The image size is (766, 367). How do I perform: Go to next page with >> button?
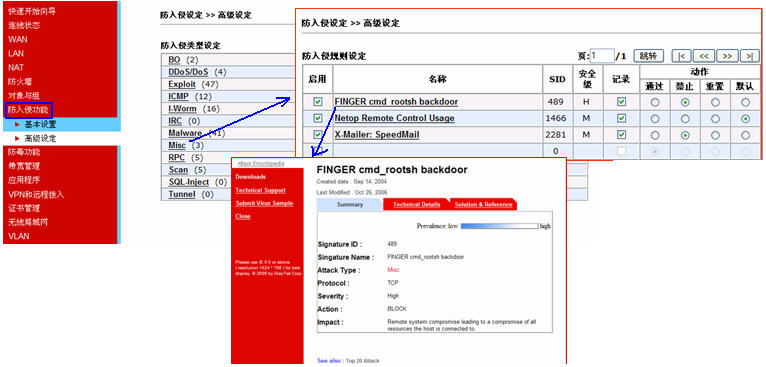727,56
